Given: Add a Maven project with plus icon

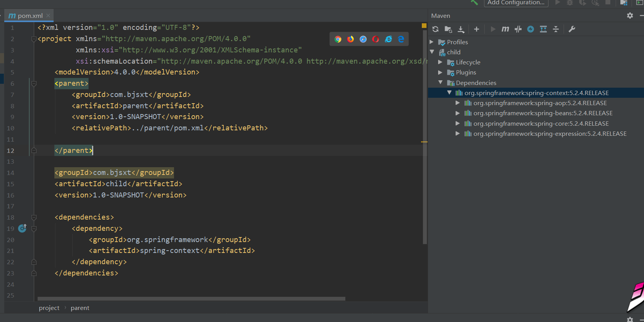Looking at the screenshot, I should pos(477,29).
